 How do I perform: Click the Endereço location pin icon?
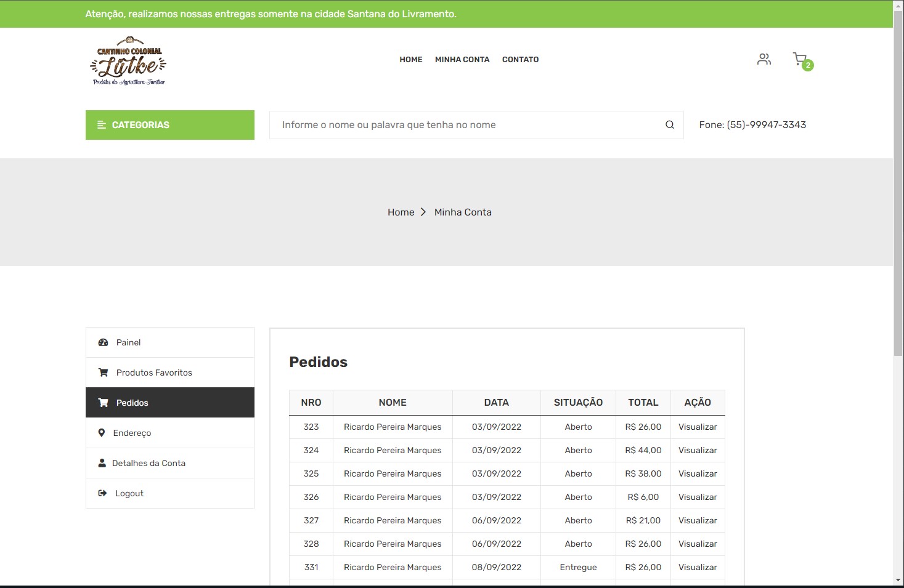(102, 433)
